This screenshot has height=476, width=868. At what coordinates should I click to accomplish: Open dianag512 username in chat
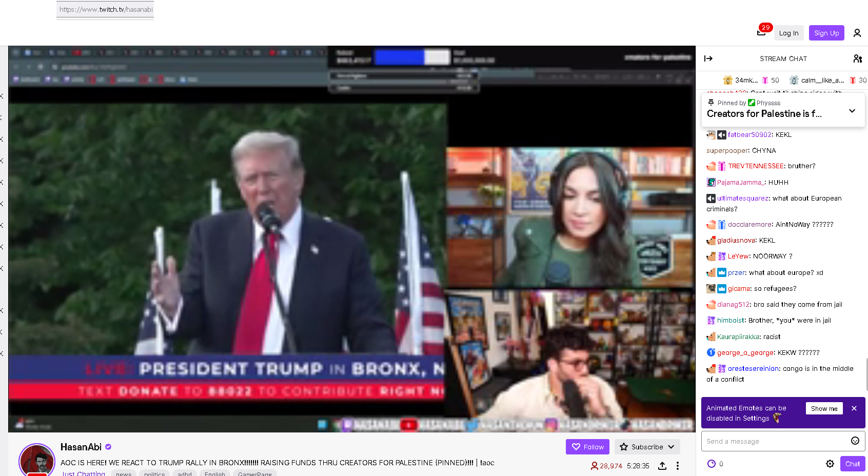pyautogui.click(x=733, y=304)
